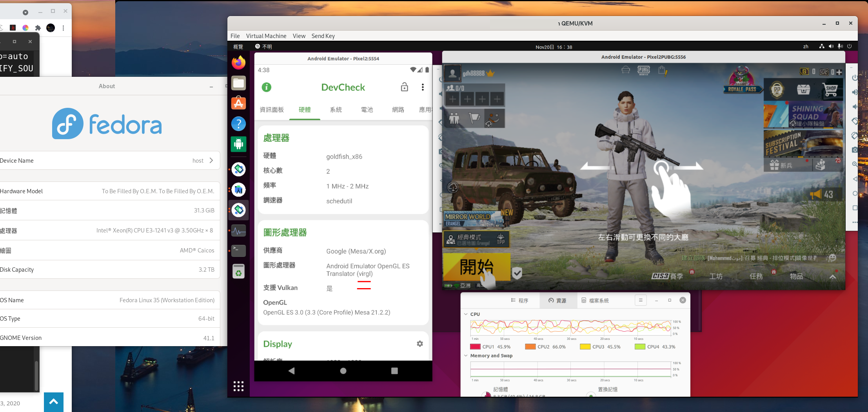868x412 pixels.
Task: Open 概覽 Activities in guest top bar
Action: click(x=238, y=47)
